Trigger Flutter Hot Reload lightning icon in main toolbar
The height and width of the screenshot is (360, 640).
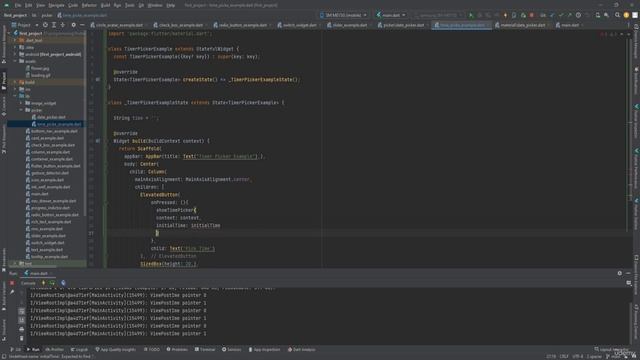505,15
